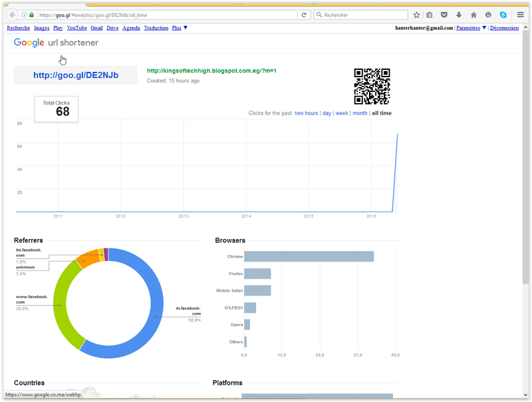This screenshot has height=402, width=532.
Task: Go to homepage using the home icon
Action: (x=473, y=15)
